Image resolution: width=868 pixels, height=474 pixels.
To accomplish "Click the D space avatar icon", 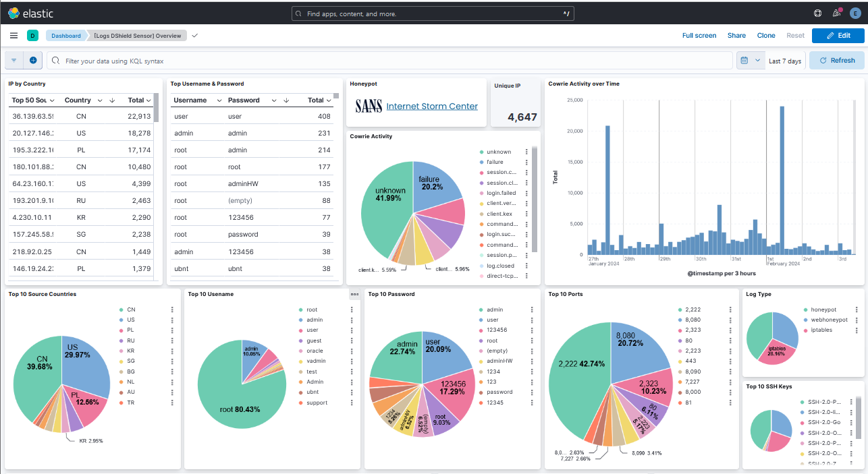I will [32, 36].
